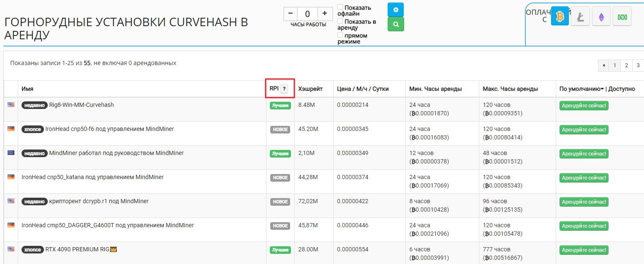644x264 pixels.
Task: Rent 2,10M MindMiner rig now
Action: point(584,154)
